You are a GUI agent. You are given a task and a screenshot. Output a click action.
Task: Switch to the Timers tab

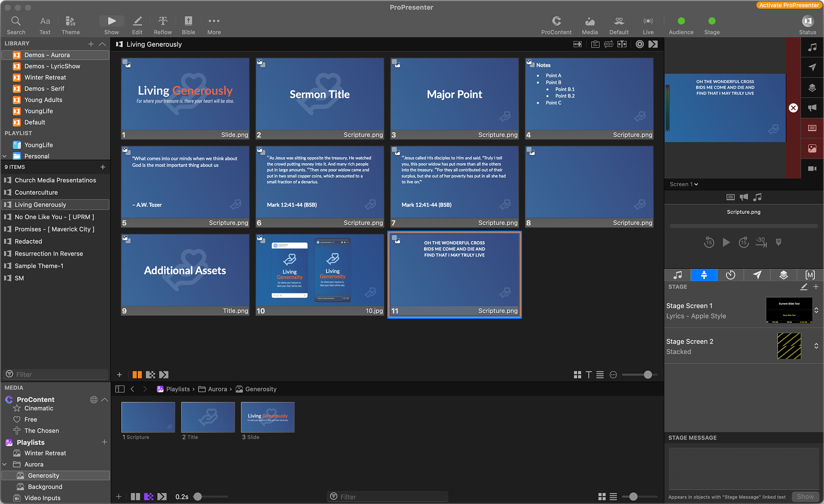pos(731,275)
